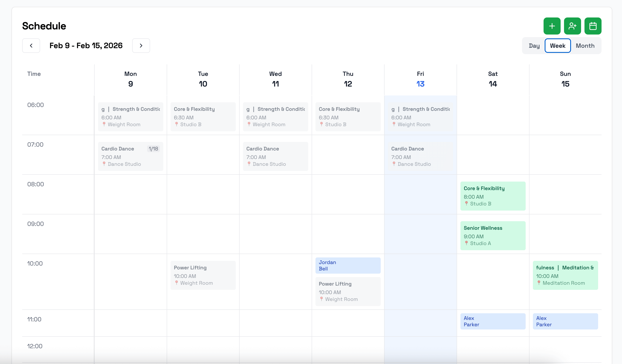Click the calendar icon in the top right
The width and height of the screenshot is (622, 364).
click(x=593, y=26)
